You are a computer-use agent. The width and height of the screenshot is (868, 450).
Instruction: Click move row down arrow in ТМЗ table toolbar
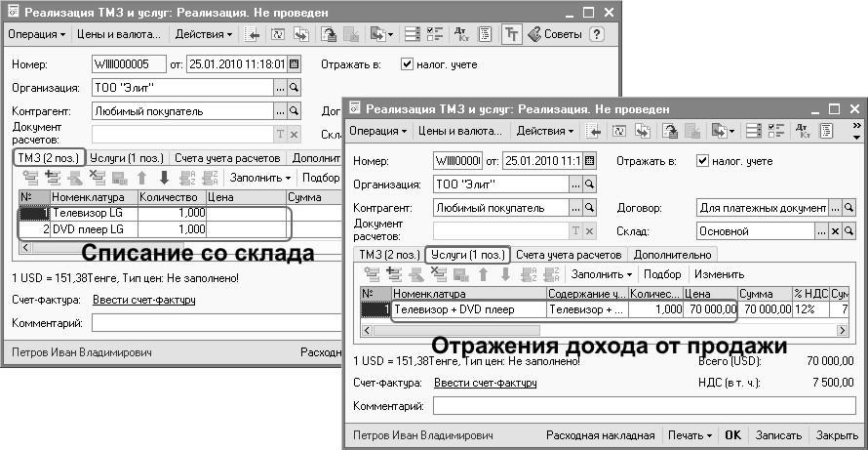[x=164, y=178]
